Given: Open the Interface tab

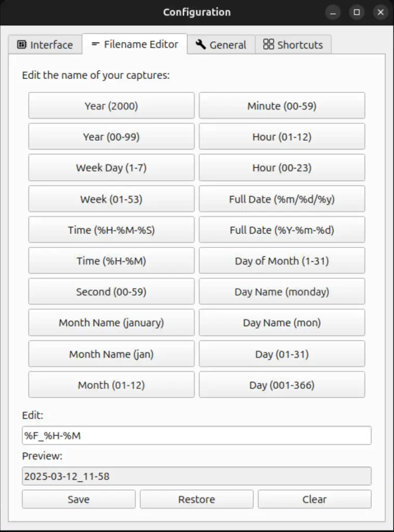Looking at the screenshot, I should coord(45,45).
